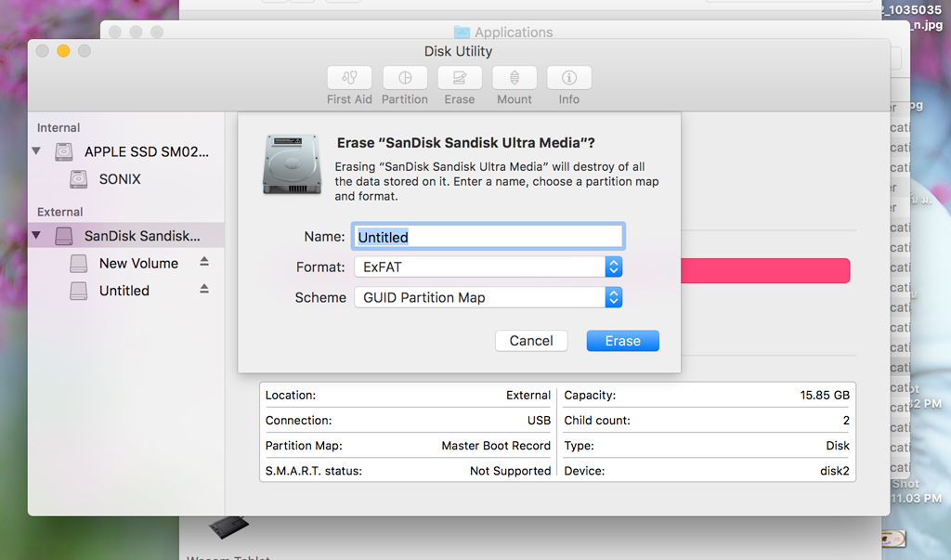Click the Disk Utility window title
The height and width of the screenshot is (560, 951).
click(458, 51)
